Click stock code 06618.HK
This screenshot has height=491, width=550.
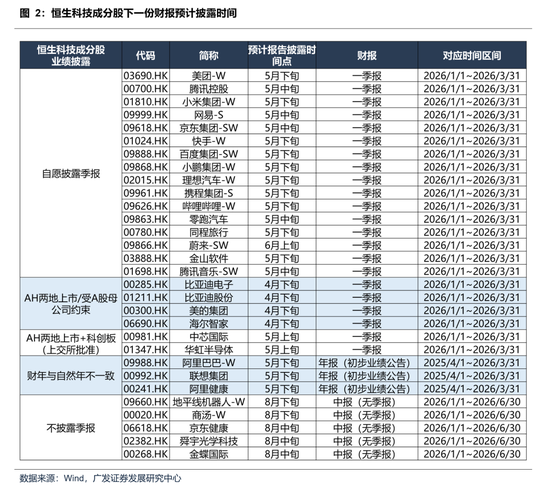146,428
